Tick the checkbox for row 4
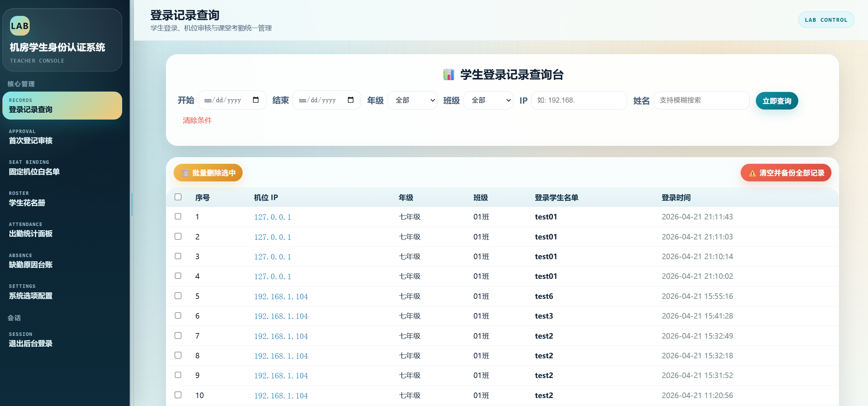Viewport: 868px width, 406px height. [x=178, y=276]
